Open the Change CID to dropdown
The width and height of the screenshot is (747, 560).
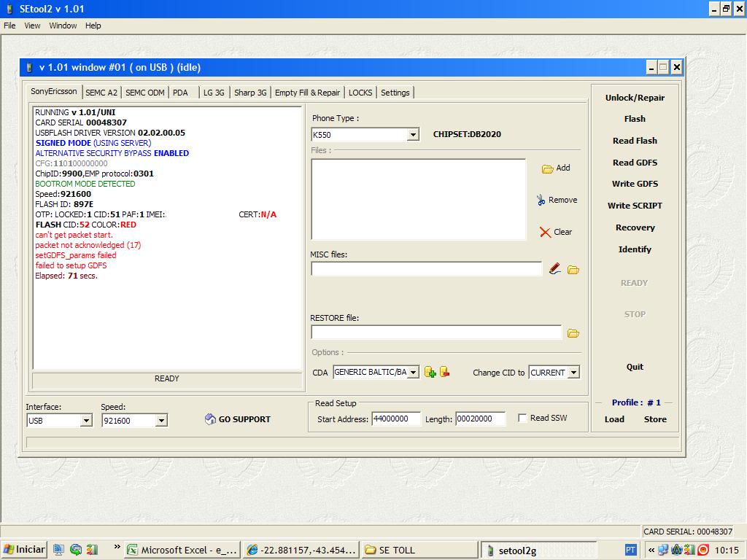573,373
